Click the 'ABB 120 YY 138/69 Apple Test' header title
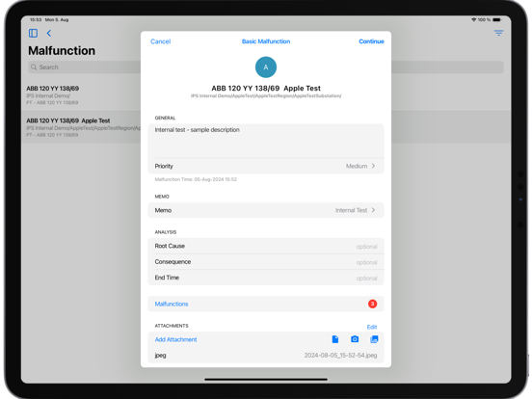532x399 pixels. tap(266, 89)
